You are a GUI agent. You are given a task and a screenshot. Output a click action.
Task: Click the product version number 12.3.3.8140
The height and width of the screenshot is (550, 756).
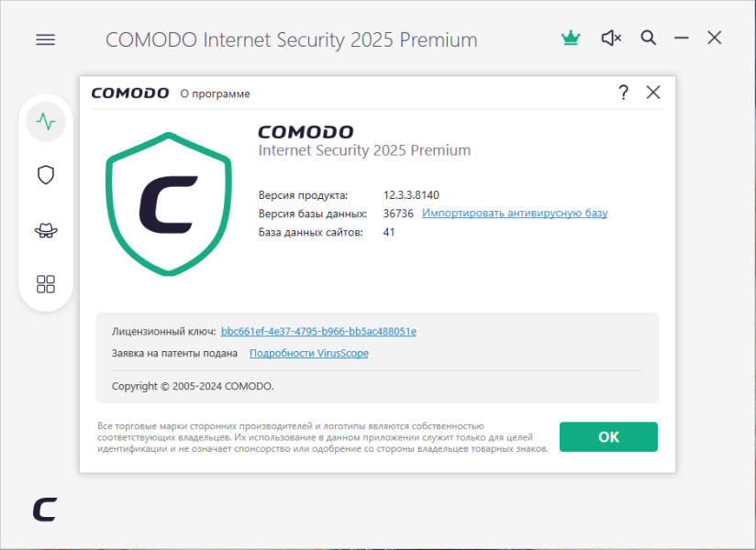click(411, 195)
